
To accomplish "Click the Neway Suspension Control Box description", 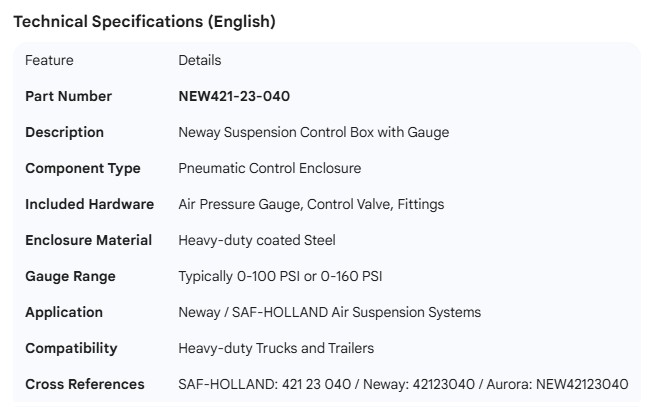I will coord(313,132).
